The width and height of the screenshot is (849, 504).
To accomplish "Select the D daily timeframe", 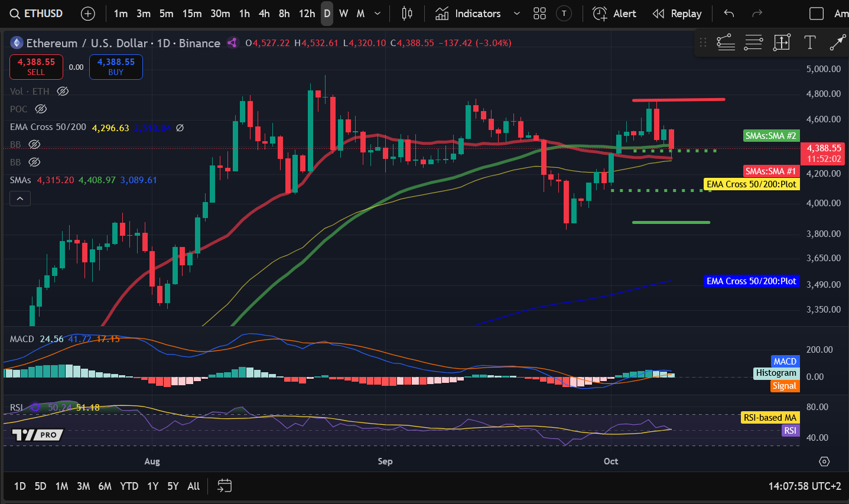I will pyautogui.click(x=327, y=14).
